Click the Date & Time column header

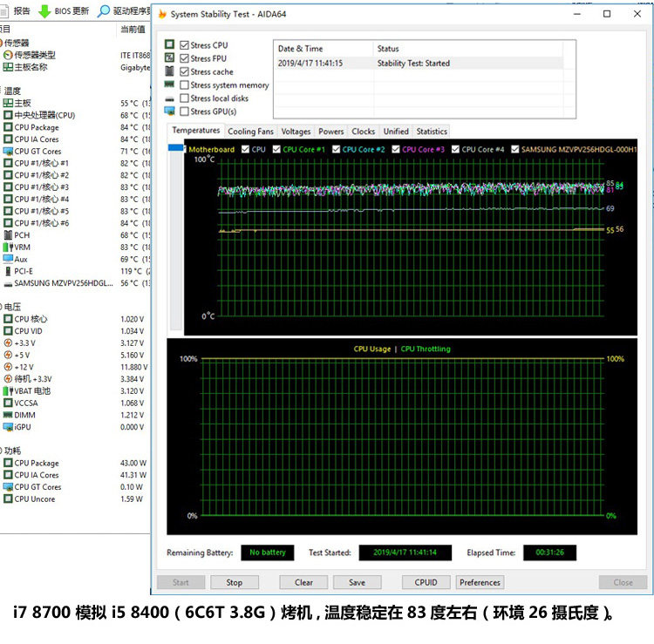coord(324,49)
